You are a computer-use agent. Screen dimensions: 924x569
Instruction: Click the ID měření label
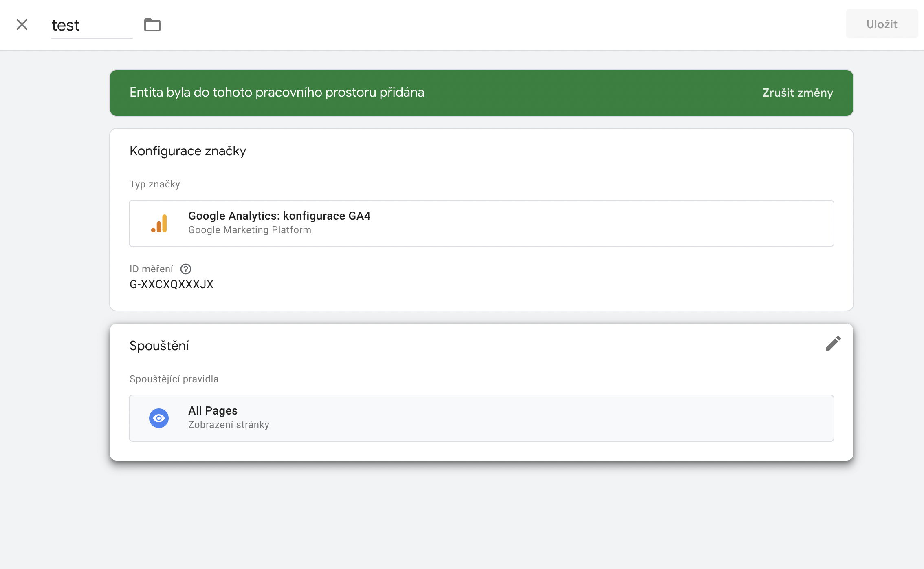pos(151,269)
